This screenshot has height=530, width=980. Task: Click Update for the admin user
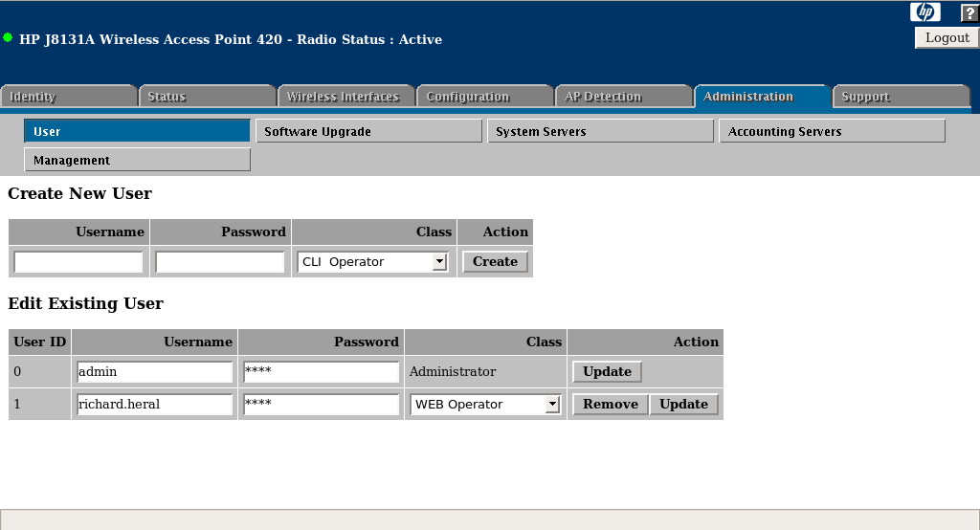(x=607, y=372)
